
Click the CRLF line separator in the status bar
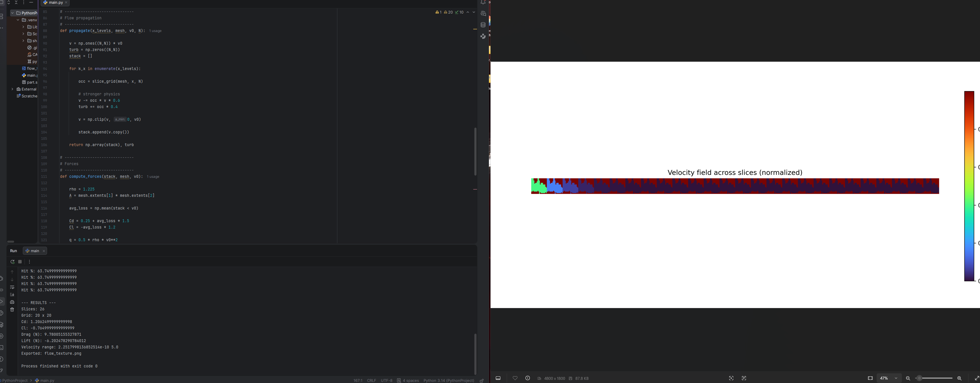[371, 380]
